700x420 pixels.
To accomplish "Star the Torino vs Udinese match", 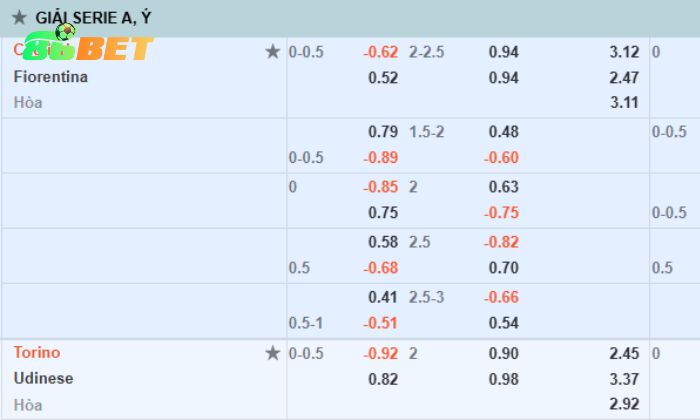I will point(272,353).
